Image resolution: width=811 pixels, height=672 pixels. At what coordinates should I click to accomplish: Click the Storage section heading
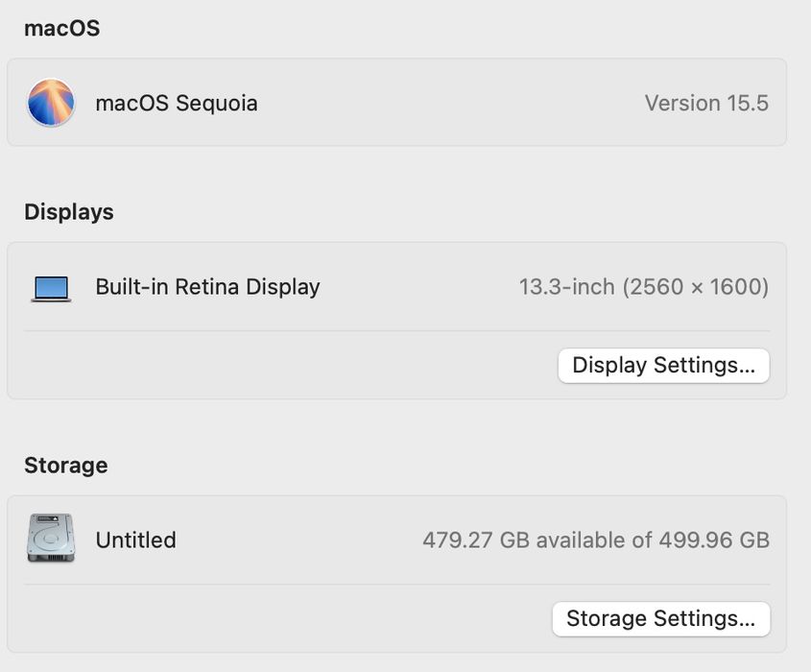coord(65,466)
